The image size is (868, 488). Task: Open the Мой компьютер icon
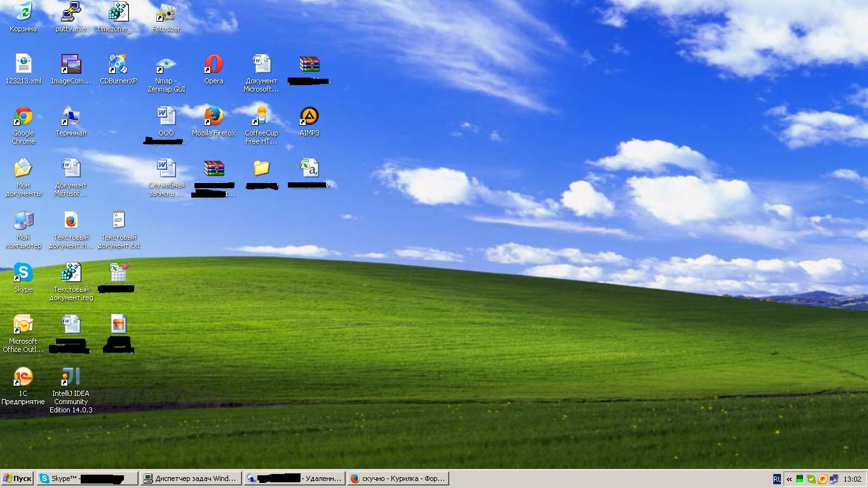[x=23, y=220]
